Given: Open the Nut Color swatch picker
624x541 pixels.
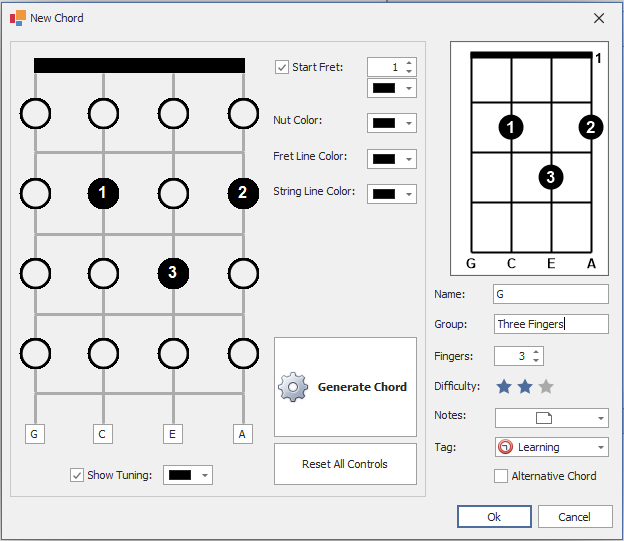Looking at the screenshot, I should [392, 123].
